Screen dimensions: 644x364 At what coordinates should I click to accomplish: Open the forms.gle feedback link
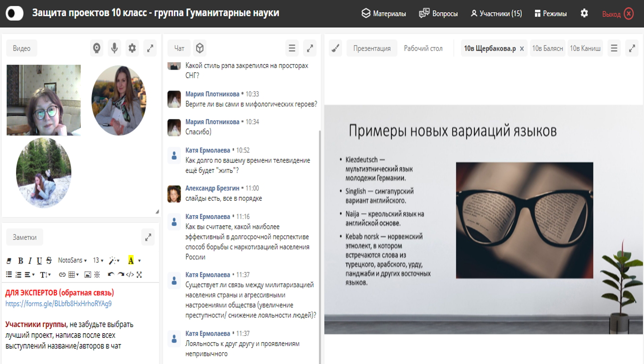click(x=59, y=303)
